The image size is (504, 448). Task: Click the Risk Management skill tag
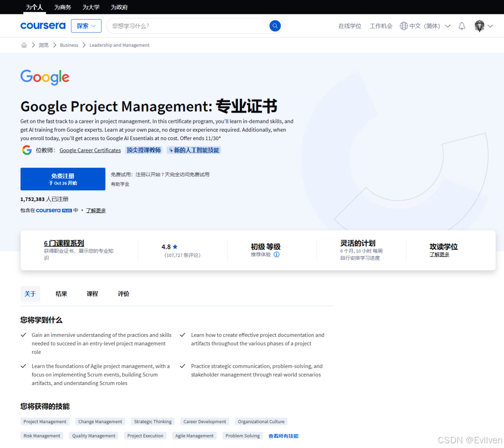[x=42, y=436]
